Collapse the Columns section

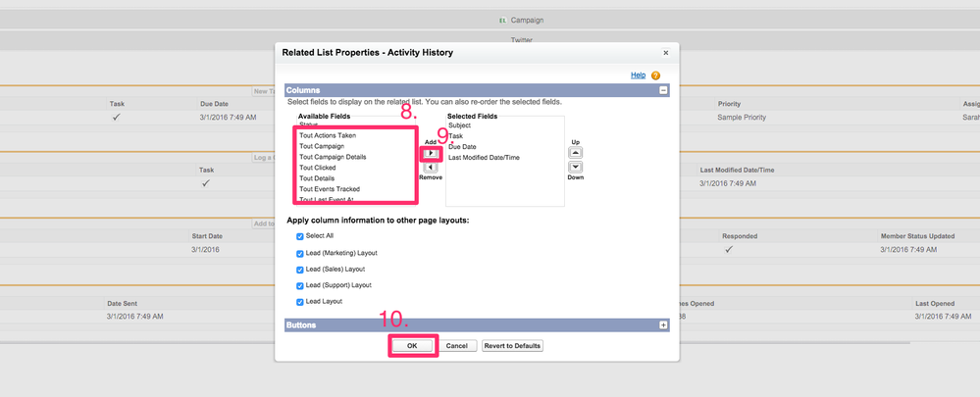663,90
